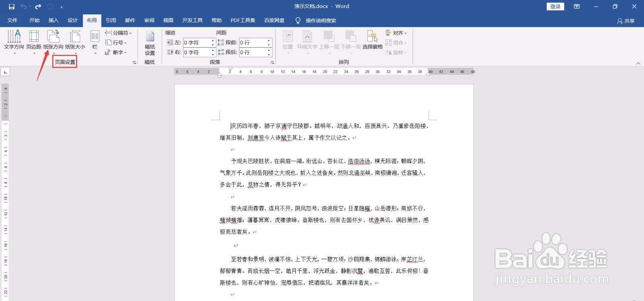Open 稿纸设置 manuscript paper settings
The height and width of the screenshot is (301, 644).
150,43
